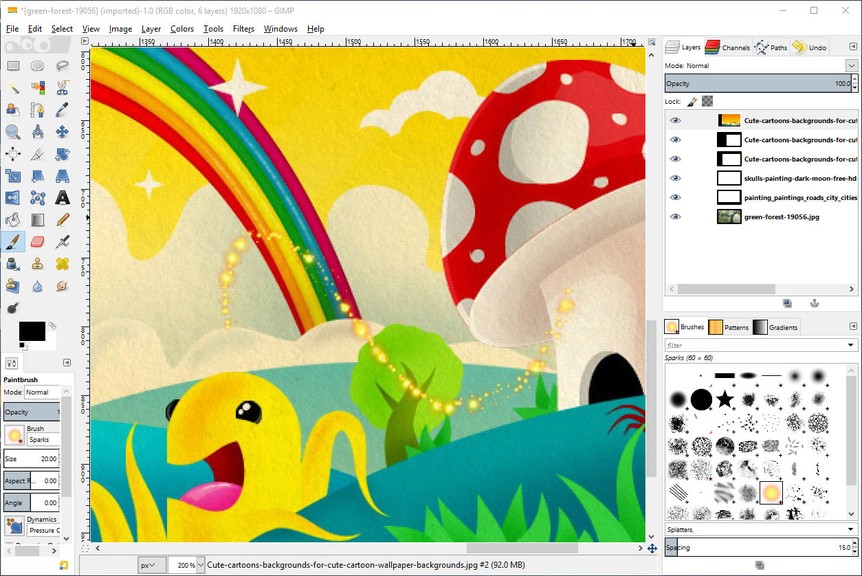Select the Heal tool bandage icon
Viewport: 862px width, 576px height.
(x=62, y=264)
